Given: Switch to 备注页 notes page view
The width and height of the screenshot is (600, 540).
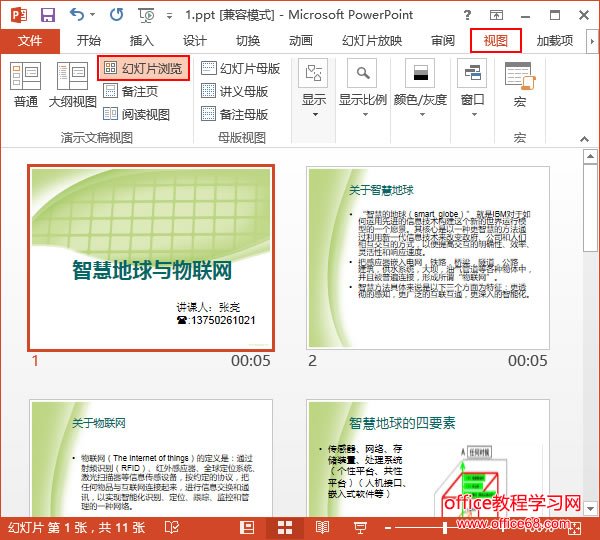Looking at the screenshot, I should click(x=131, y=91).
